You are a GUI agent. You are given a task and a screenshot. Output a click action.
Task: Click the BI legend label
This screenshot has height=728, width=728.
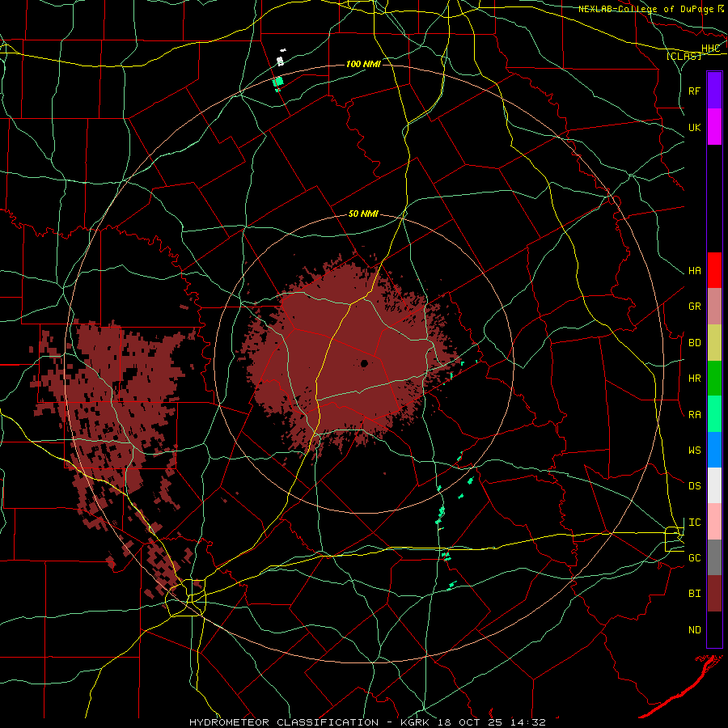pos(695,594)
